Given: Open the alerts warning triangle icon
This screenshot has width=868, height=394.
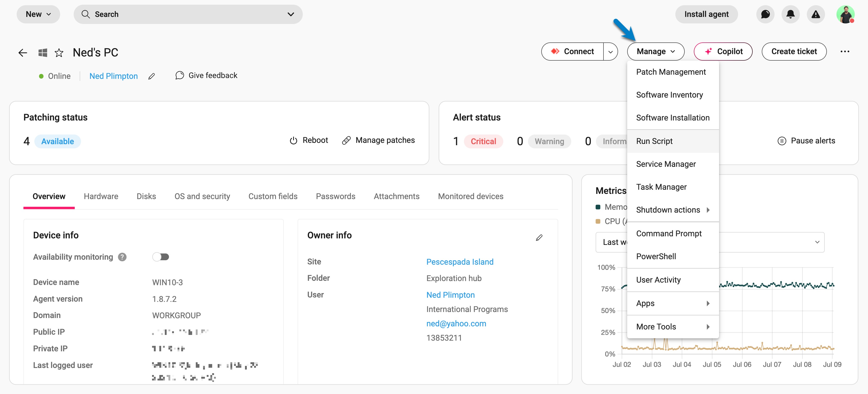Looking at the screenshot, I should click(815, 14).
